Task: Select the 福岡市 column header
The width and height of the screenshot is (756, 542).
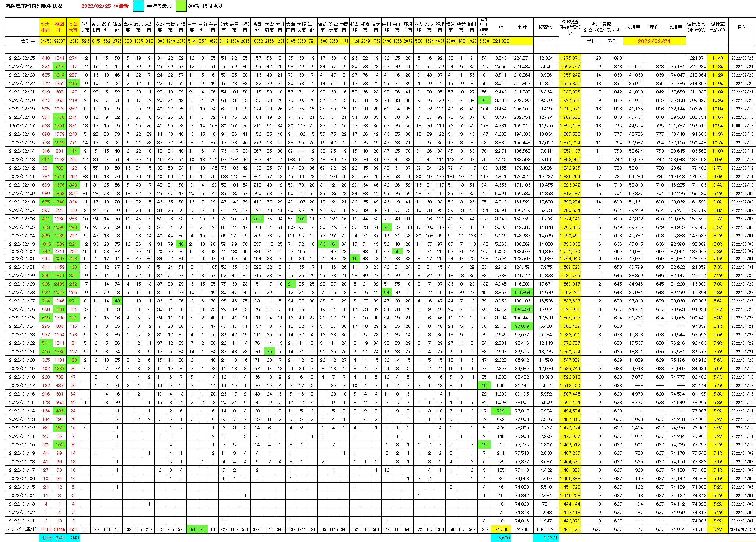Action: point(59,27)
